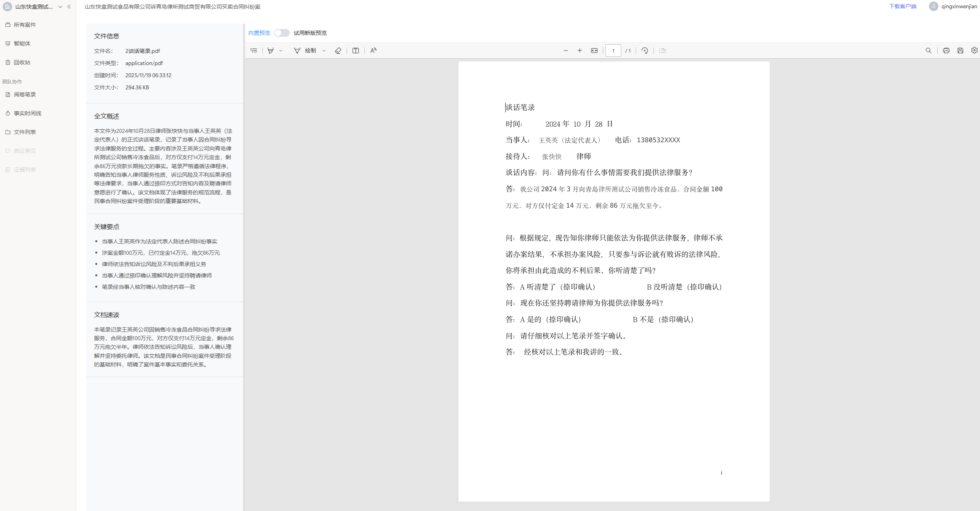The width and height of the screenshot is (980, 511).
Task: Open 阅卷笔录 in the sidebar
Action: point(25,94)
